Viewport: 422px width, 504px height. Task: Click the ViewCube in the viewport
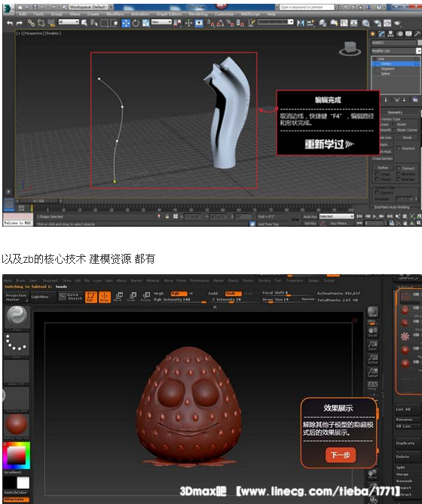(x=350, y=48)
